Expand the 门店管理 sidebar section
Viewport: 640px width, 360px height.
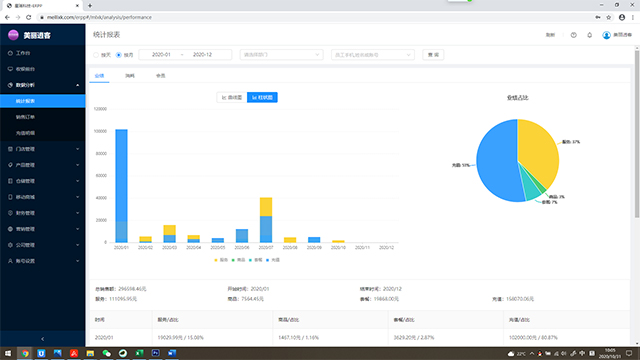coord(42,149)
